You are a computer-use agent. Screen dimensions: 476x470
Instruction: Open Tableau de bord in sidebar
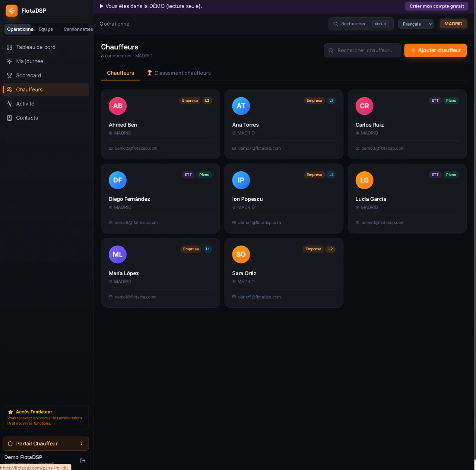pyautogui.click(x=46, y=47)
